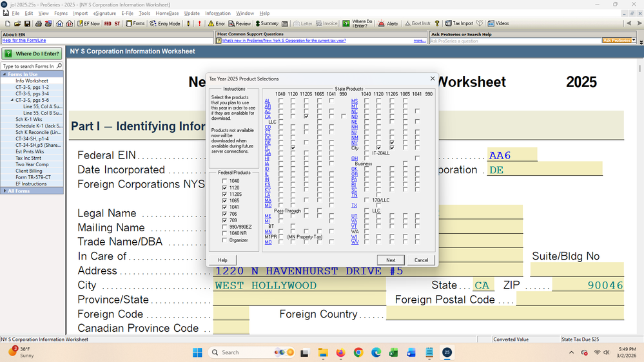Select Est Pmts Wks in forms list
Image resolution: width=644 pixels, height=362 pixels.
(30, 151)
